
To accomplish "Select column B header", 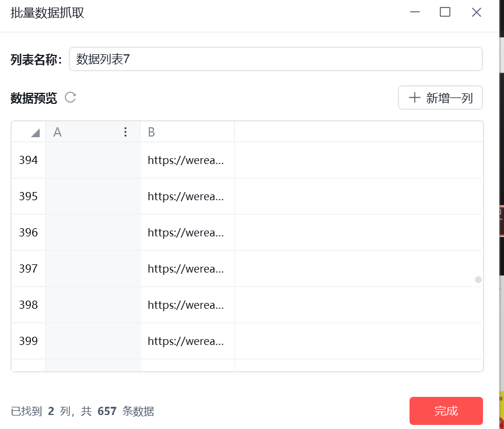I will pyautogui.click(x=187, y=132).
